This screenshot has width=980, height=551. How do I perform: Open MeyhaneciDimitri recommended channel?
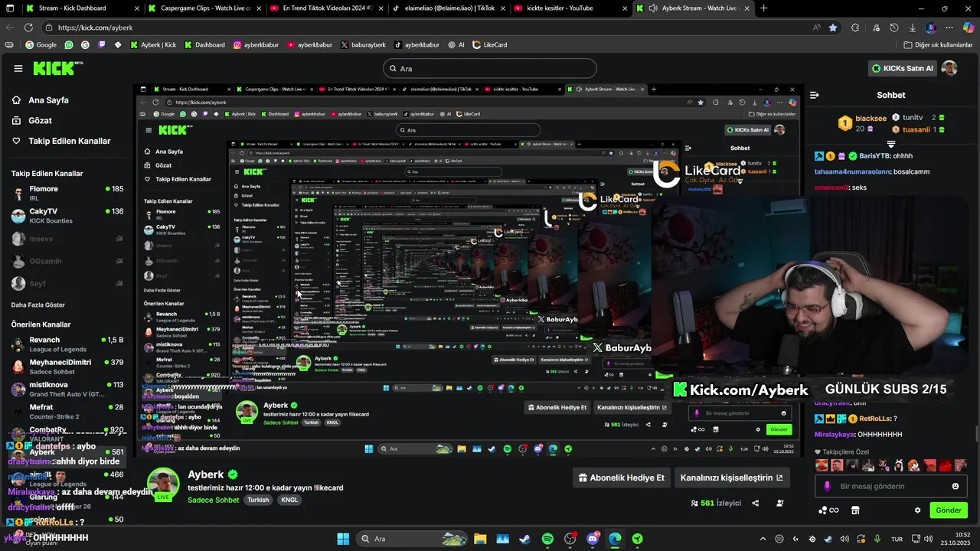click(x=67, y=367)
